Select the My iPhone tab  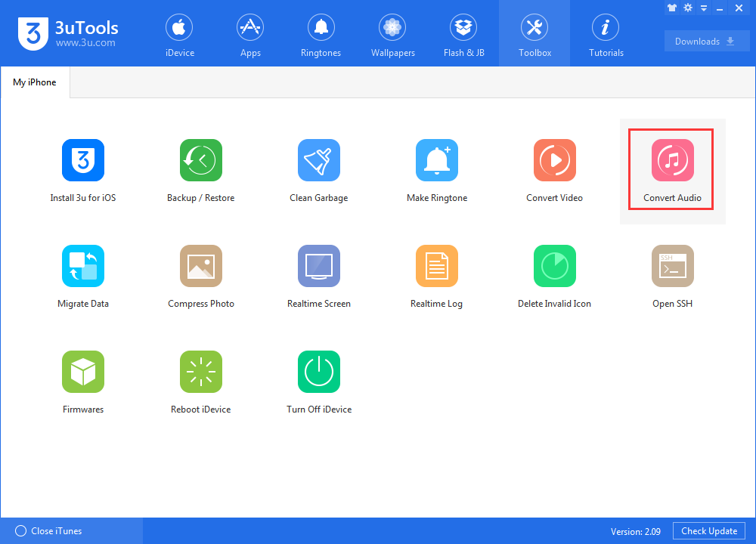pyautogui.click(x=34, y=82)
